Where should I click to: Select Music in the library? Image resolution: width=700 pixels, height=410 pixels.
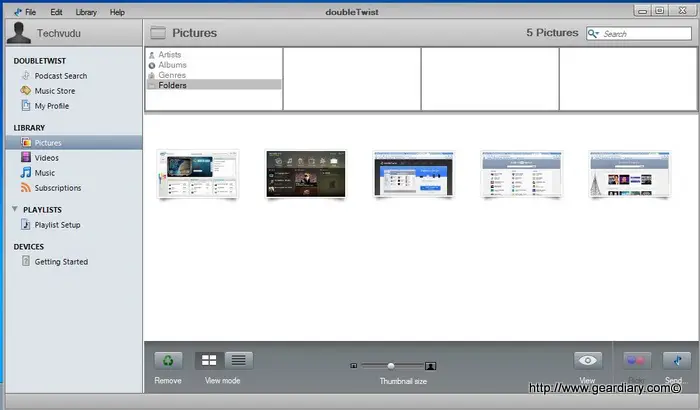click(x=45, y=173)
